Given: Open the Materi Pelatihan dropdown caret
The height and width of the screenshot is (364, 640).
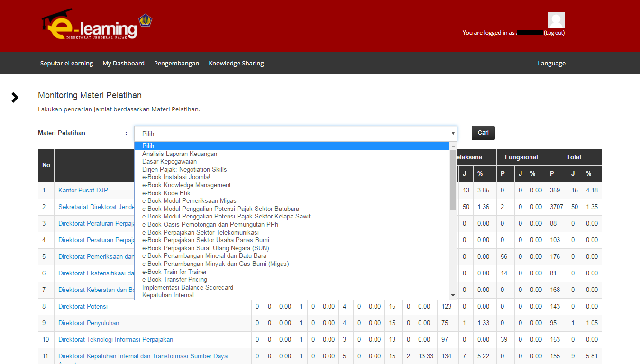Looking at the screenshot, I should (453, 133).
